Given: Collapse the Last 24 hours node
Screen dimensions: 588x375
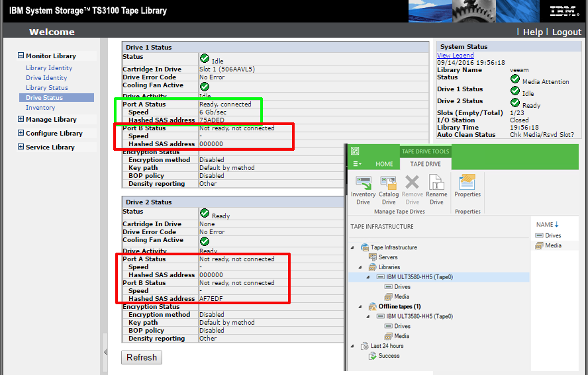Looking at the screenshot, I should [x=352, y=346].
